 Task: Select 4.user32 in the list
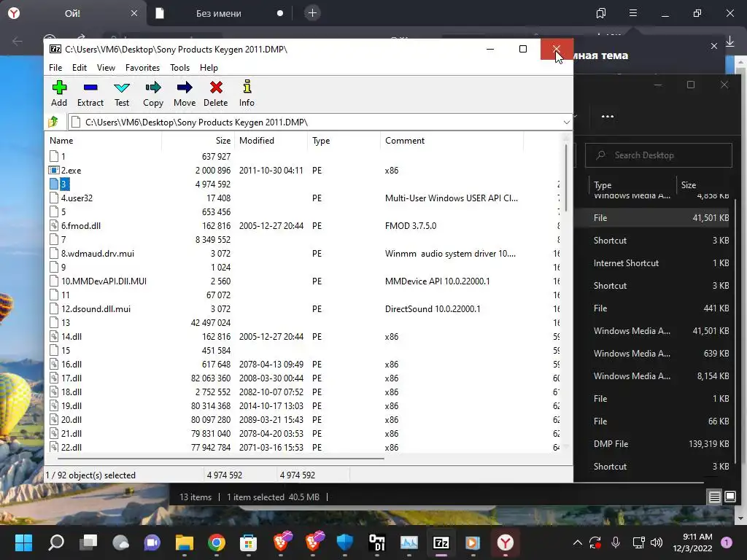[x=77, y=198]
